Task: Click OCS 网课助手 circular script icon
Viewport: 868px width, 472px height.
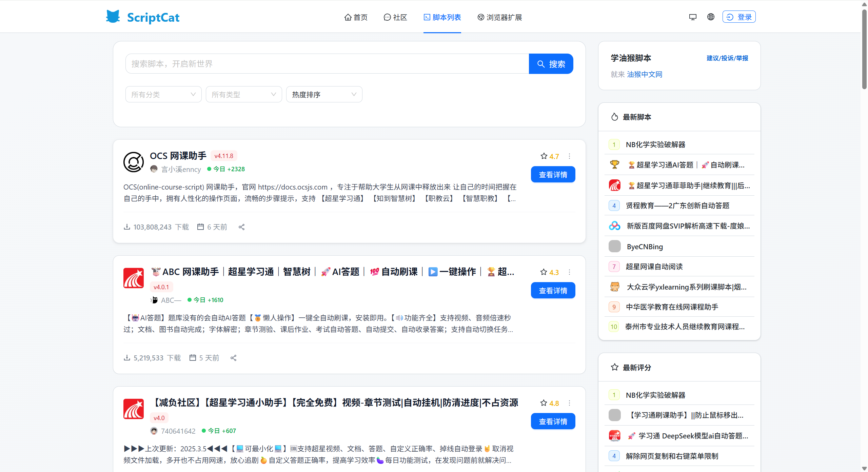Action: tap(134, 162)
